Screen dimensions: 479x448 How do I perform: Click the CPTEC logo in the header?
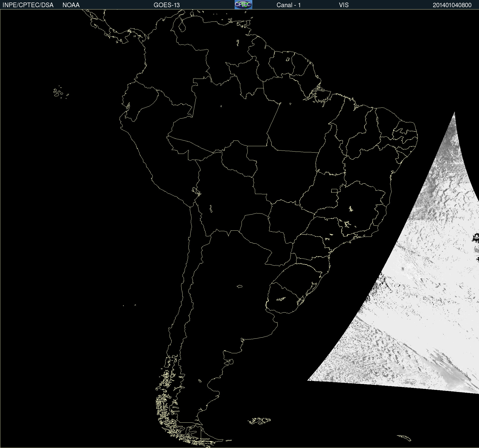(x=243, y=5)
